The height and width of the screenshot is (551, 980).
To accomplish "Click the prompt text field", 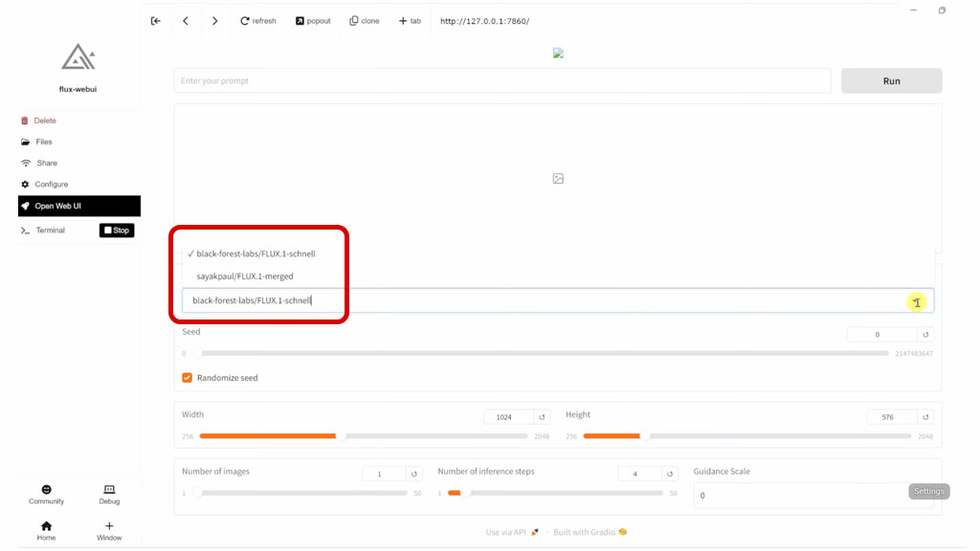I will [502, 80].
